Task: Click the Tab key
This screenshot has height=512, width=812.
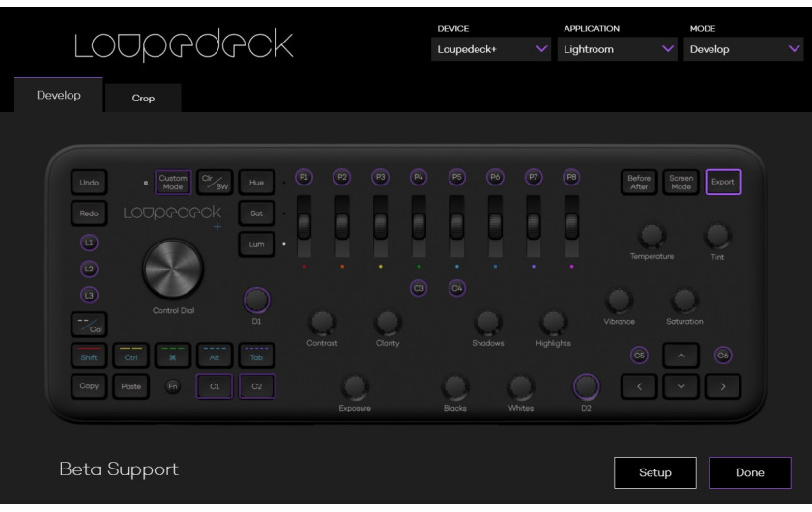Action: (x=256, y=356)
